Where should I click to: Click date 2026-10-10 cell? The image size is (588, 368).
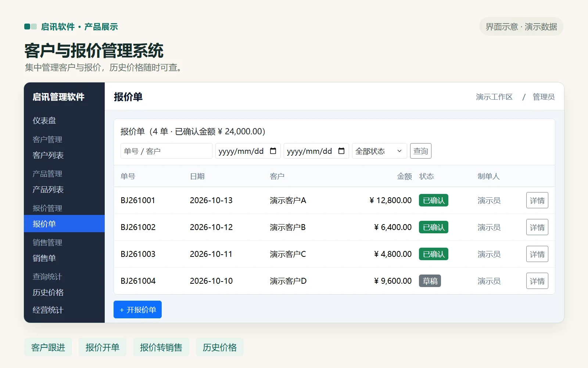(x=211, y=281)
